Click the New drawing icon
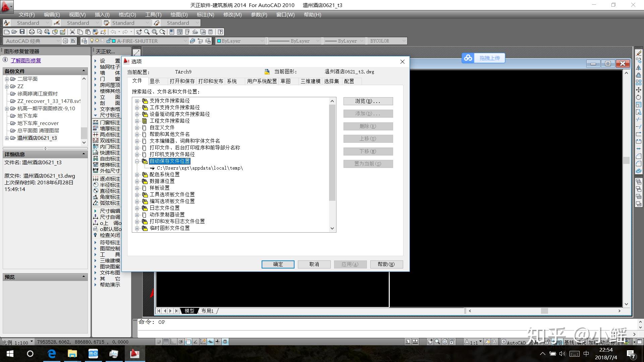This screenshot has width=644, height=362. 7,32
